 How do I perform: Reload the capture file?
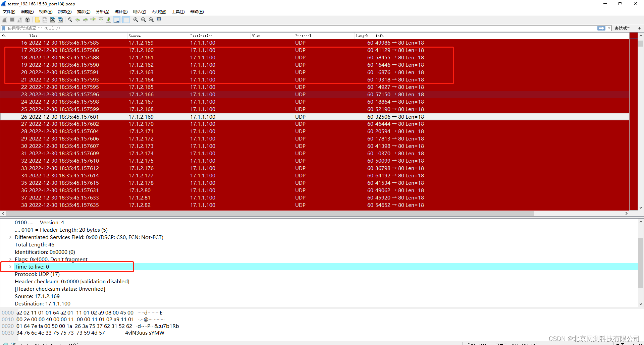60,20
